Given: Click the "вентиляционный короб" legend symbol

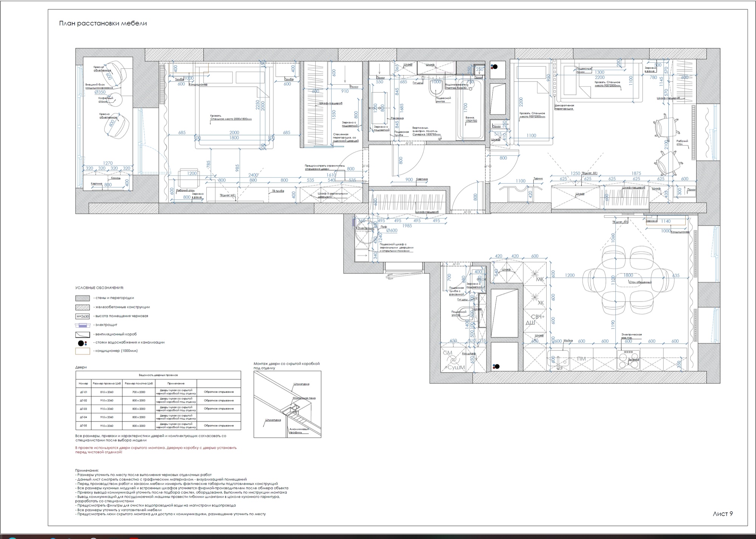Looking at the screenshot, I should coord(82,334).
